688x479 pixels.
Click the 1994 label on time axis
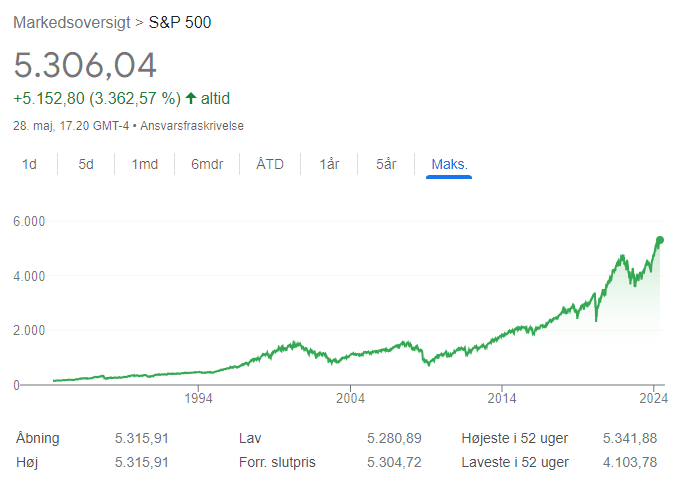click(198, 398)
